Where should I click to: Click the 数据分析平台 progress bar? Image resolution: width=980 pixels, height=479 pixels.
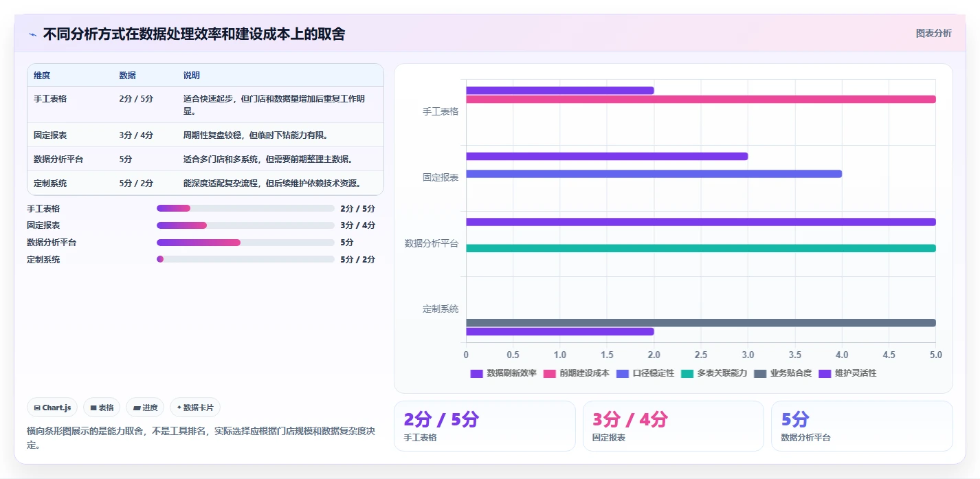(245, 243)
